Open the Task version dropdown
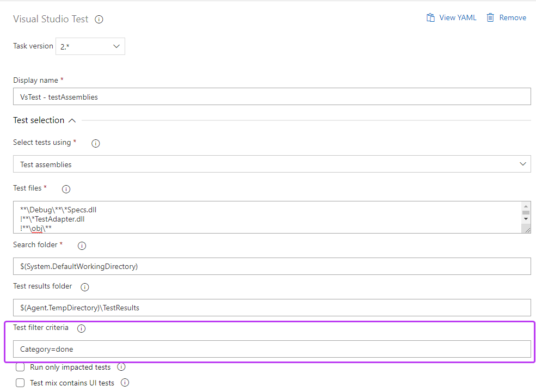This screenshot has width=536, height=392. (x=90, y=46)
